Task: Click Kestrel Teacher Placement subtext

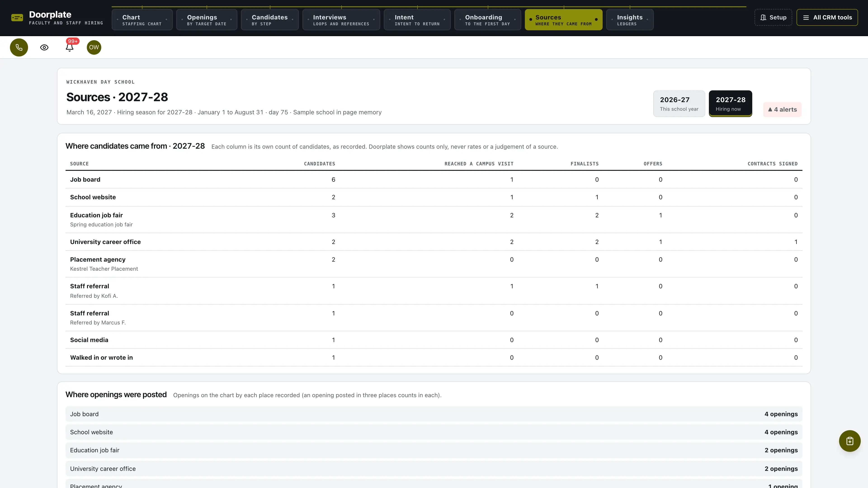Action: pos(104,269)
